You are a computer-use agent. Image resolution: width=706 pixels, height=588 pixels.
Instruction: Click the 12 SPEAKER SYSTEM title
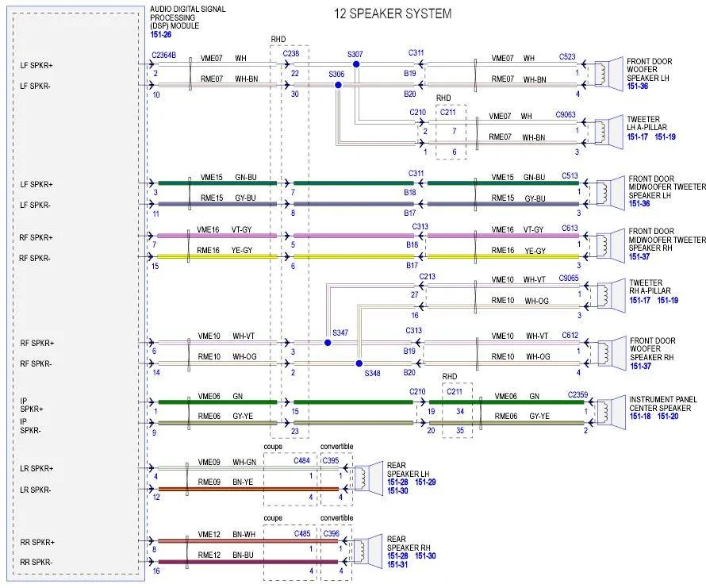coord(393,13)
